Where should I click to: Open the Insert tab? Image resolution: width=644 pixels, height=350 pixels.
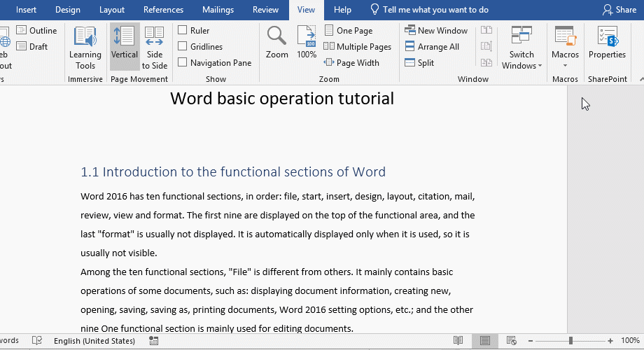pos(26,9)
